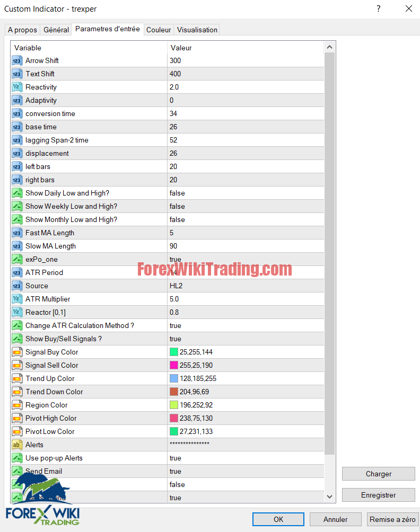The width and height of the screenshot is (420, 532).
Task: Pick the Trend Up Color swatch
Action: 174,378
